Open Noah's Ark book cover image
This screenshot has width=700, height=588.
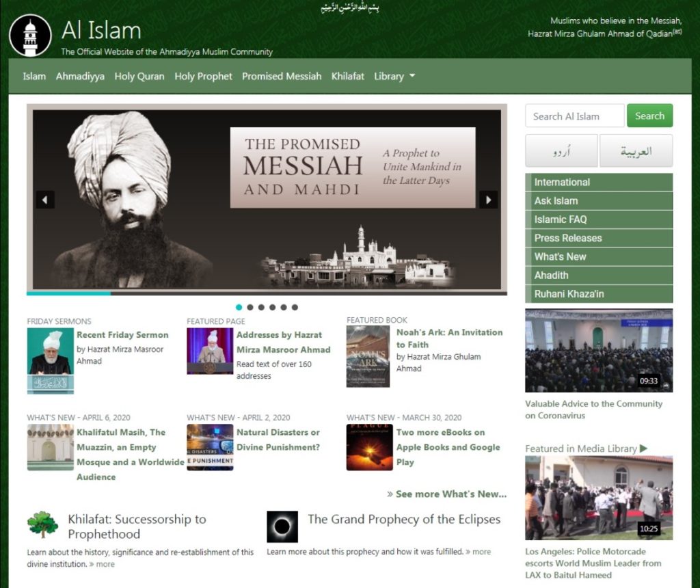[x=368, y=356]
